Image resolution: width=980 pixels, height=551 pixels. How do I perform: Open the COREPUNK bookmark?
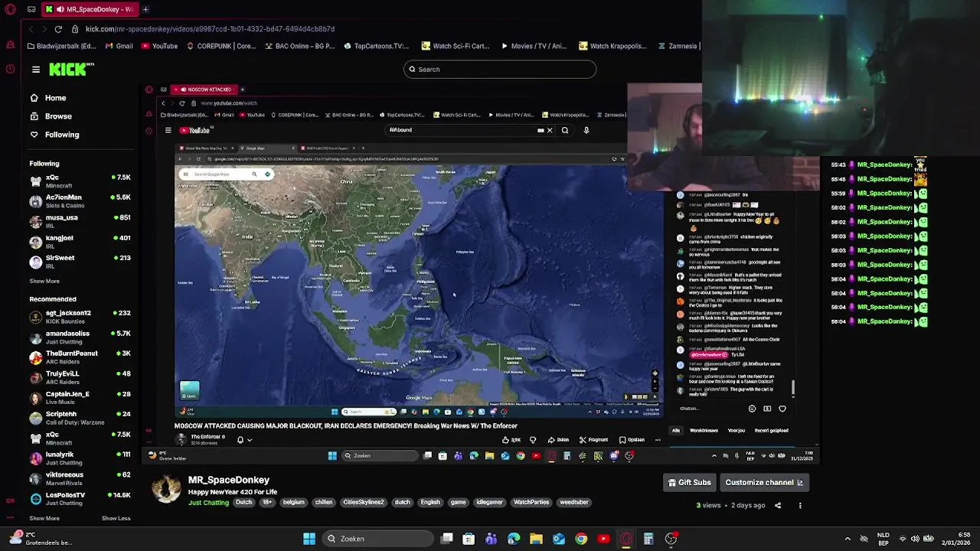pyautogui.click(x=221, y=46)
